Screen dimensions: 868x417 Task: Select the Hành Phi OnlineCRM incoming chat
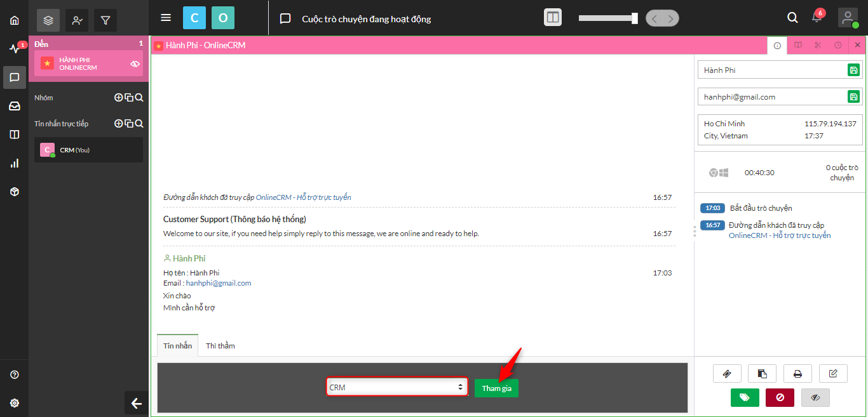pyautogui.click(x=88, y=63)
